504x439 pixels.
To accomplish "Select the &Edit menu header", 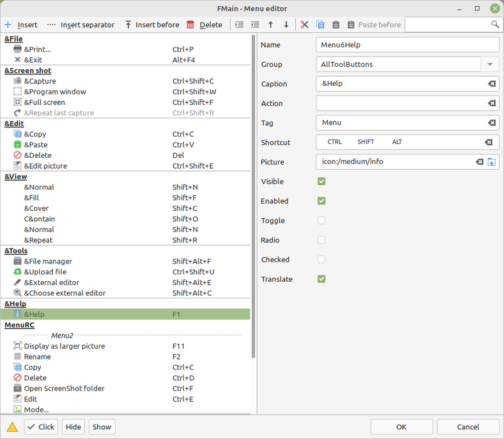I will point(14,123).
